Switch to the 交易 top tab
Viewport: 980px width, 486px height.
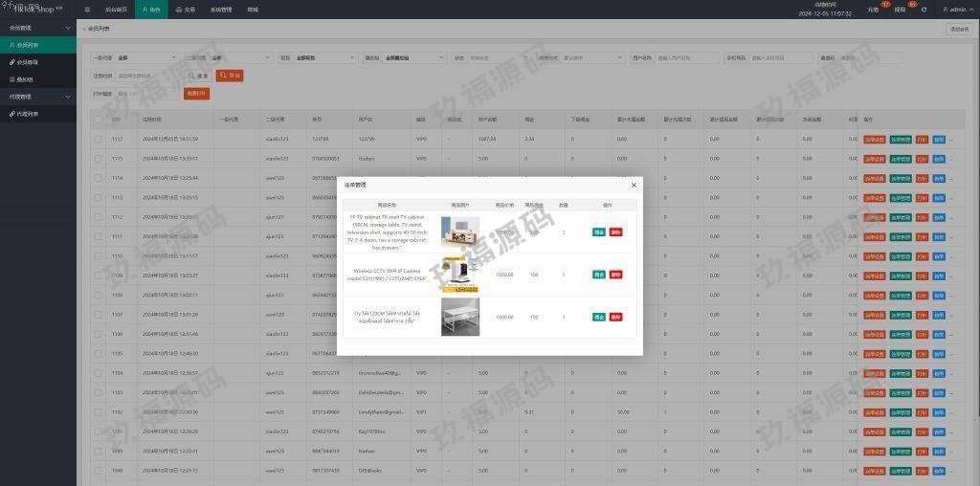(185, 9)
